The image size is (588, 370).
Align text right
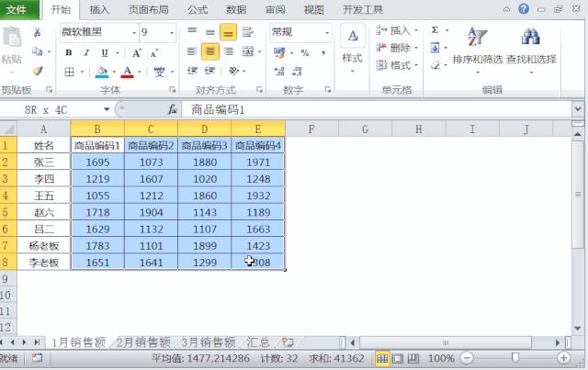tap(229, 51)
